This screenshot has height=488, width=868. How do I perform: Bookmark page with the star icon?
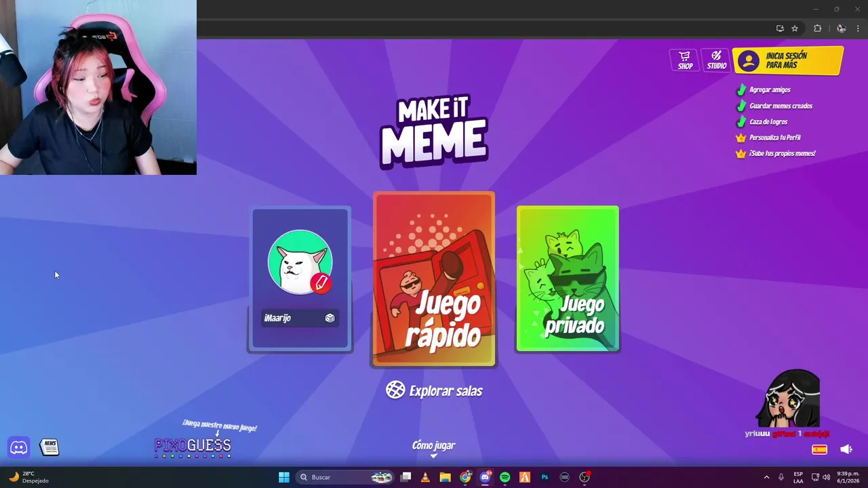[795, 28]
